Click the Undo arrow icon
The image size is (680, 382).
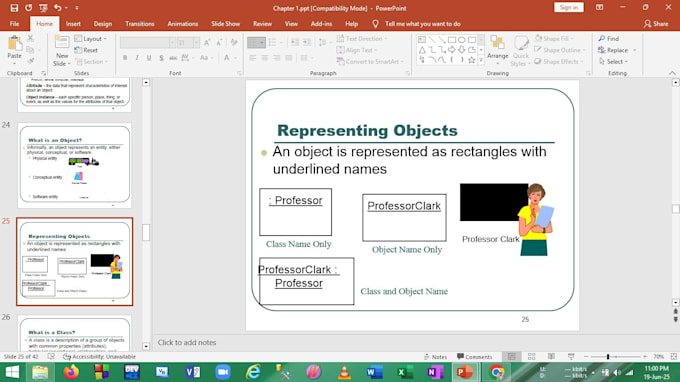(58, 8)
